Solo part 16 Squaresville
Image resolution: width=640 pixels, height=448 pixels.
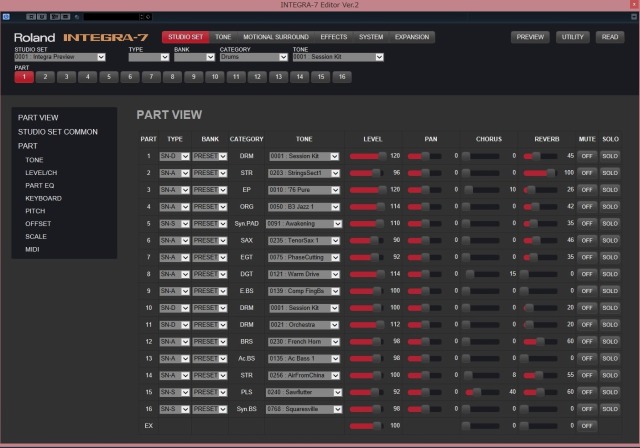[x=610, y=409]
